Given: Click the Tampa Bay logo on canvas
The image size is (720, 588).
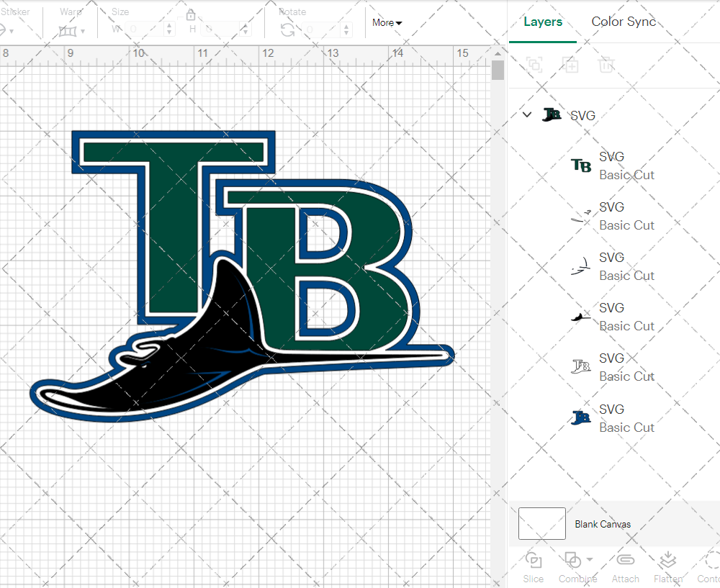Looking at the screenshot, I should coord(242,276).
